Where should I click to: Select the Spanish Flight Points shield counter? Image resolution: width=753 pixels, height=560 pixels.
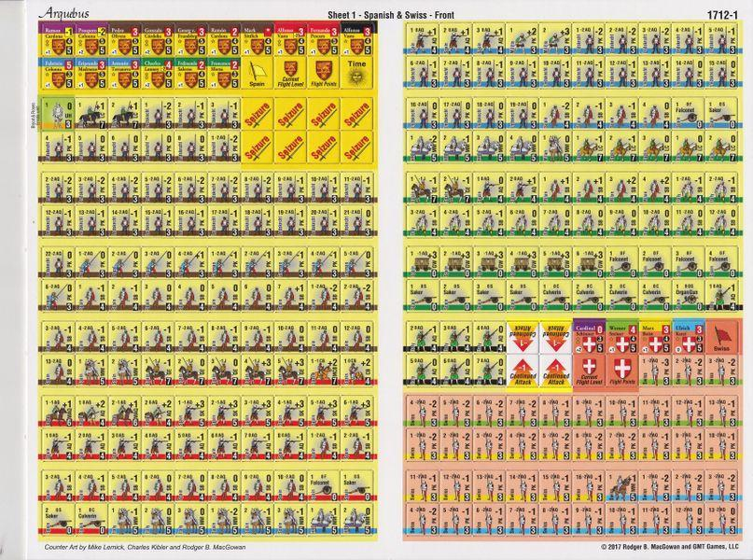[x=323, y=74]
